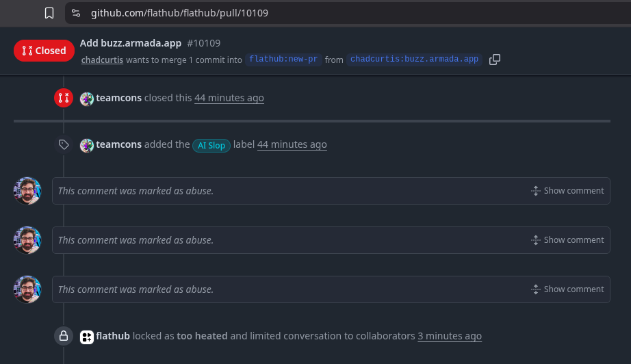
Task: Open site settings icon beside URL
Action: click(76, 13)
